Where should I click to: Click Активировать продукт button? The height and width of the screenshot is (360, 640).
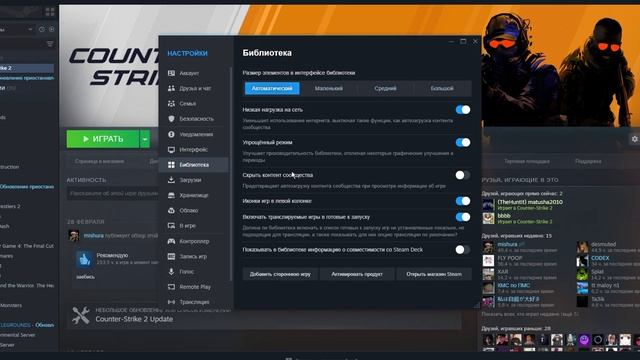coord(357,274)
